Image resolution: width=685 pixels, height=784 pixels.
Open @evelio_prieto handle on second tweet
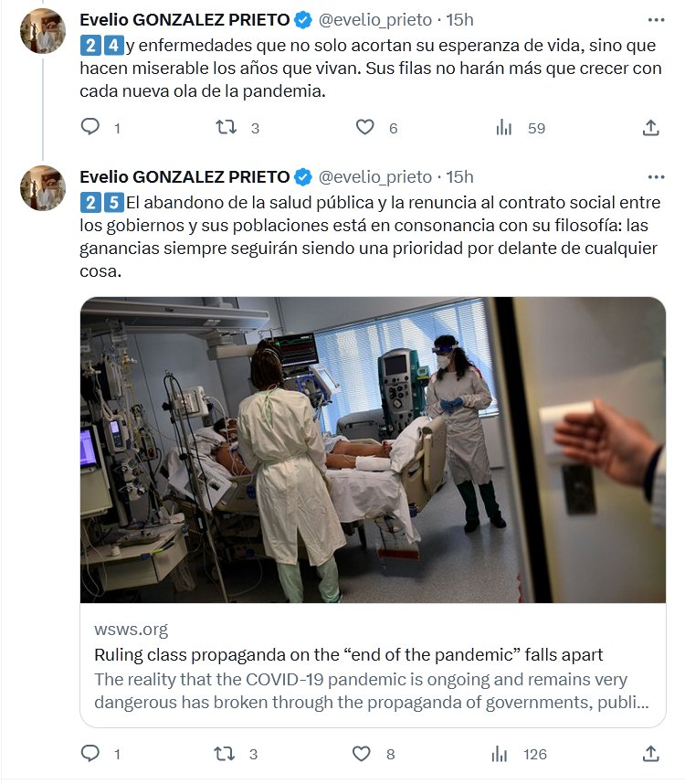point(375,176)
